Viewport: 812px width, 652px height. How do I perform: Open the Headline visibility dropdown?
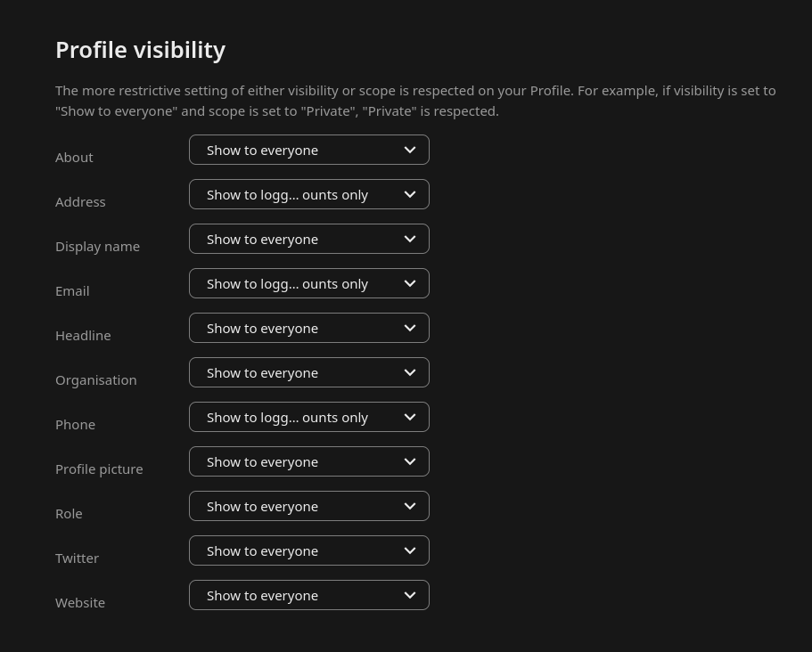click(308, 328)
